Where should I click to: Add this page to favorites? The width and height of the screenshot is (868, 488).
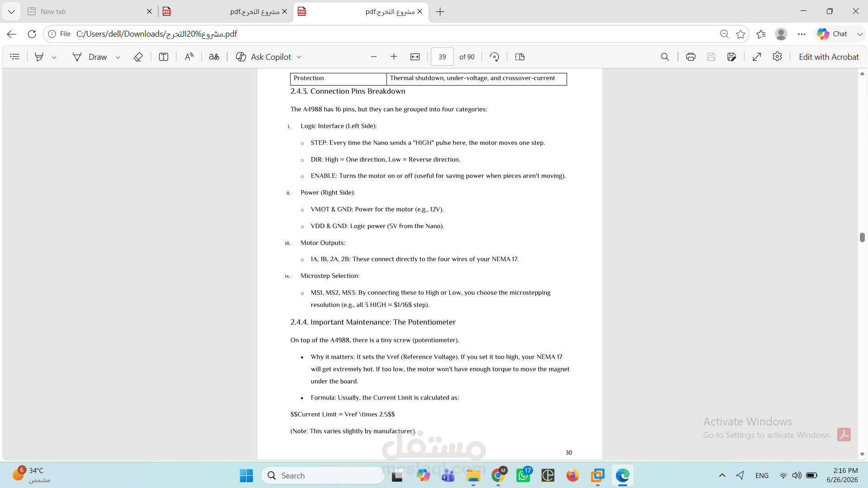tap(740, 34)
